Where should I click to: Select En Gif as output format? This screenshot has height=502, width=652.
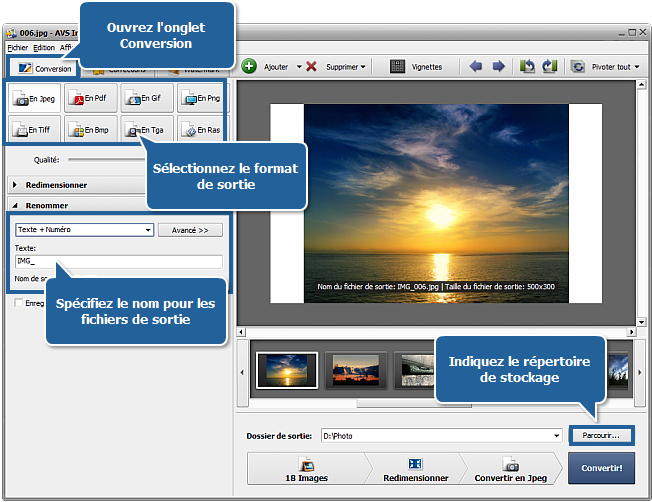(x=146, y=99)
